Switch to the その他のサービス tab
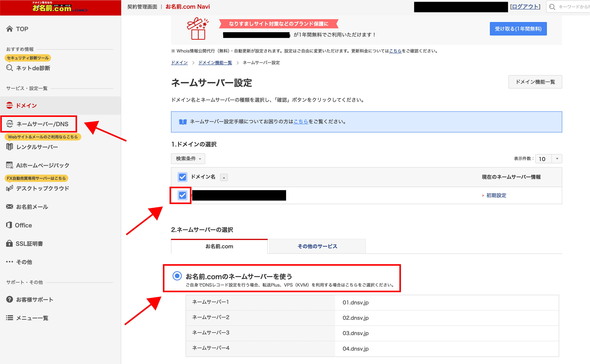The width and height of the screenshot is (590, 364). point(317,246)
